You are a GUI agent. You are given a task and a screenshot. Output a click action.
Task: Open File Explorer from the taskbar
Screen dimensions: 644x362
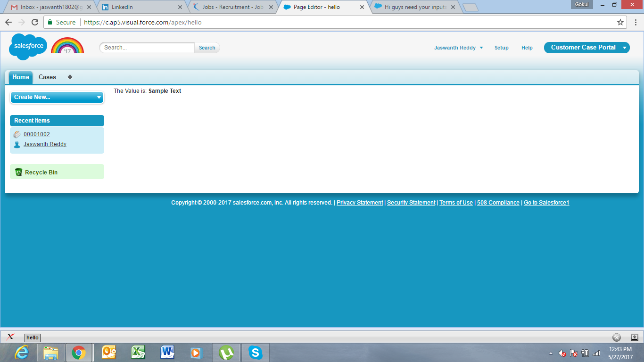[x=51, y=352]
